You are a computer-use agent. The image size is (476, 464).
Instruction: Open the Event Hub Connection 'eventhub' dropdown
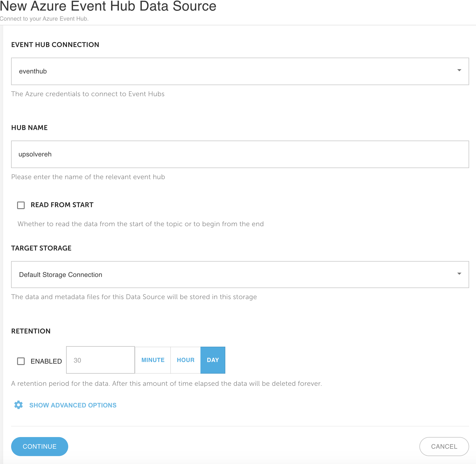pos(240,71)
